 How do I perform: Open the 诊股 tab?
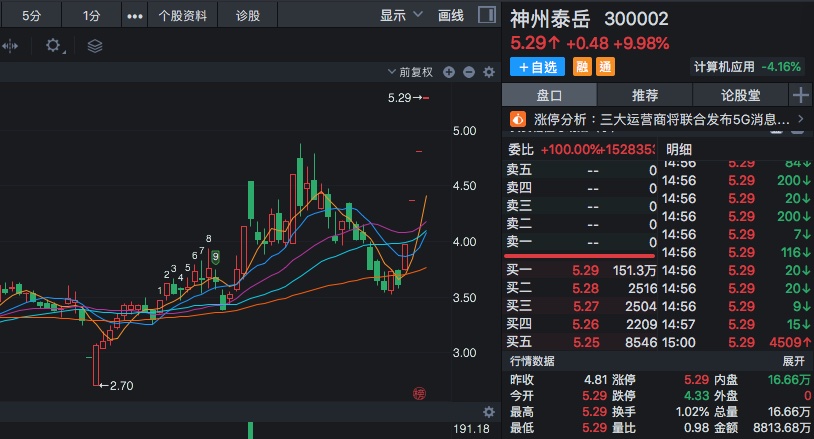point(248,16)
